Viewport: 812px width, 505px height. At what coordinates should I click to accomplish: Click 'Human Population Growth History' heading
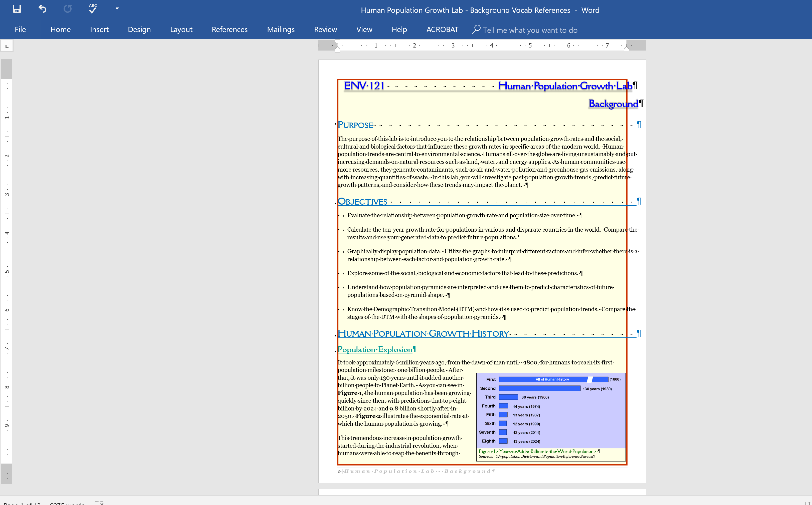point(423,333)
